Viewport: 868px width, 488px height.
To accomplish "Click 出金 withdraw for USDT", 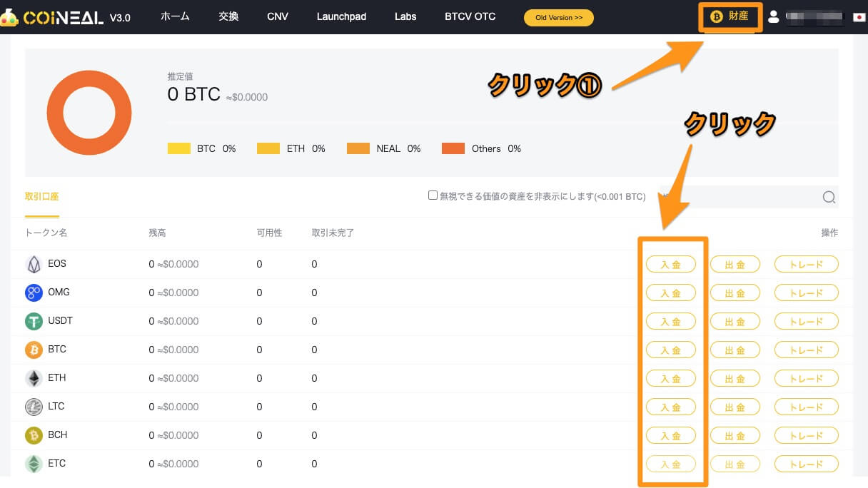I will point(735,321).
